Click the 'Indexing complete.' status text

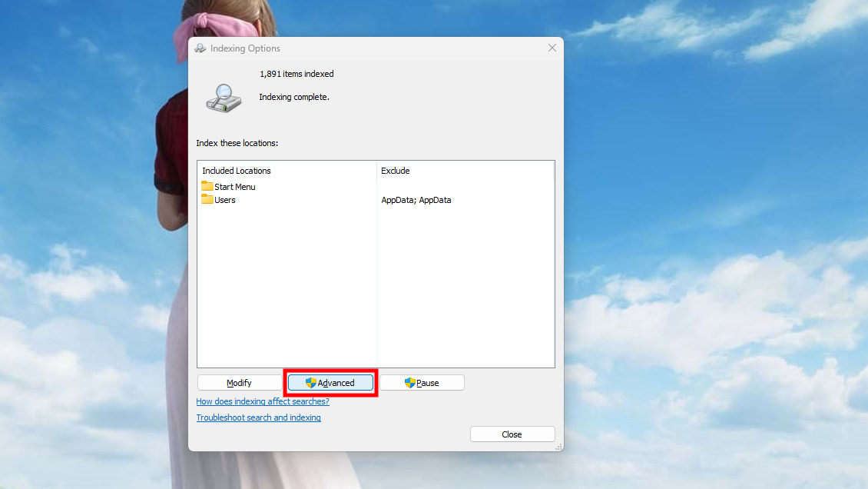[294, 97]
